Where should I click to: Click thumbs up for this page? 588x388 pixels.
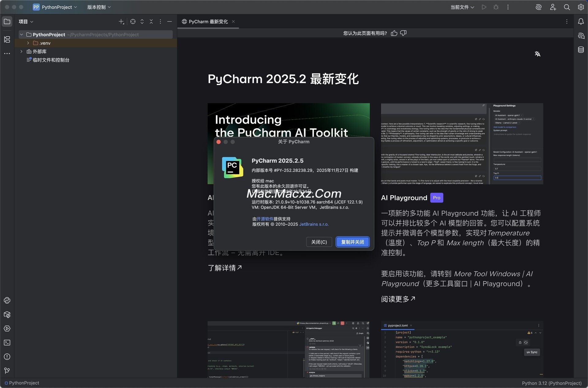pyautogui.click(x=394, y=33)
